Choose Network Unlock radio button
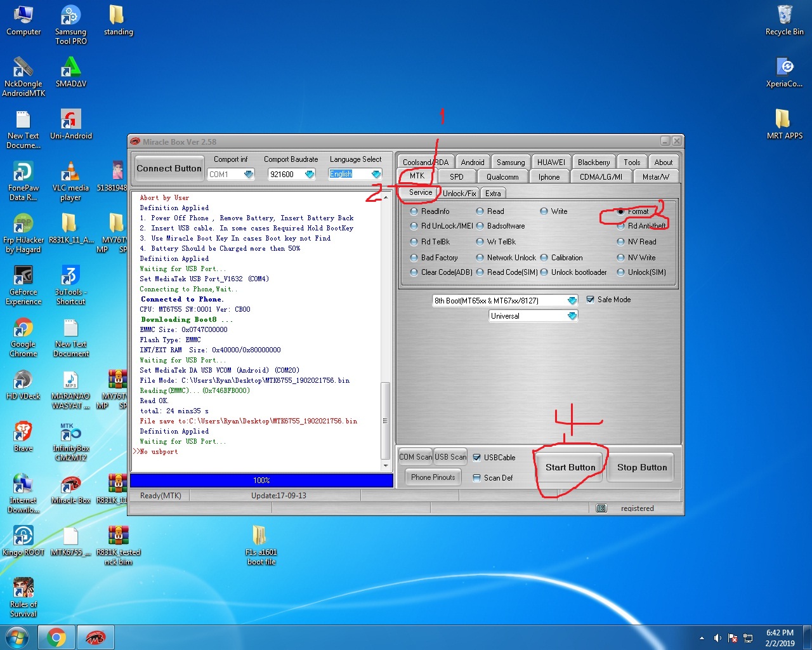 point(506,258)
